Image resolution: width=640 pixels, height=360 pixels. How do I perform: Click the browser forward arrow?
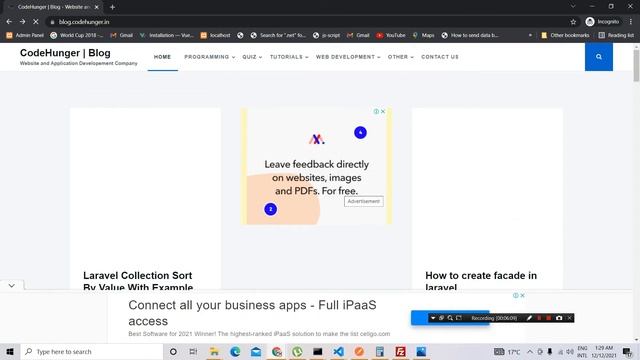tap(22, 22)
